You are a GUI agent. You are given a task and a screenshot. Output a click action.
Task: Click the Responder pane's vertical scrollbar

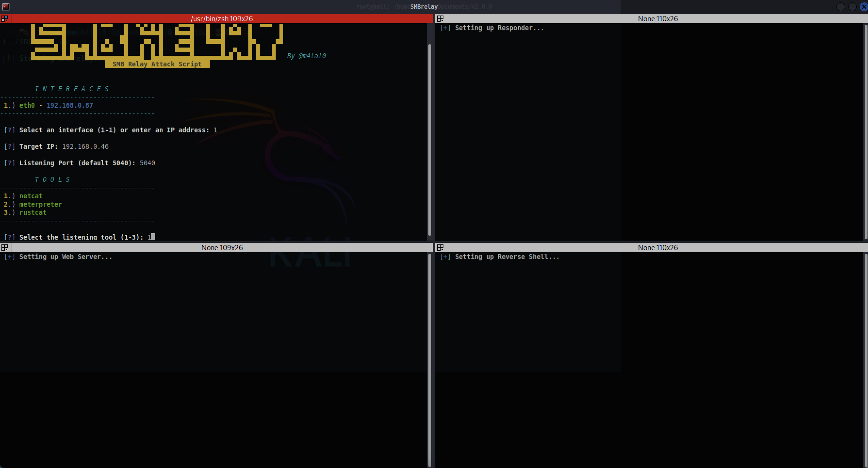coord(866,131)
